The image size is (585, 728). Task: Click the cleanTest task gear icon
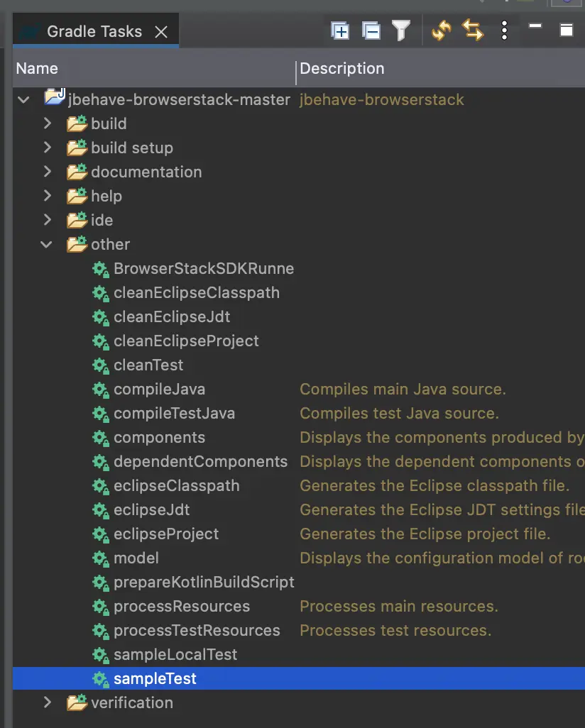pyautogui.click(x=101, y=365)
